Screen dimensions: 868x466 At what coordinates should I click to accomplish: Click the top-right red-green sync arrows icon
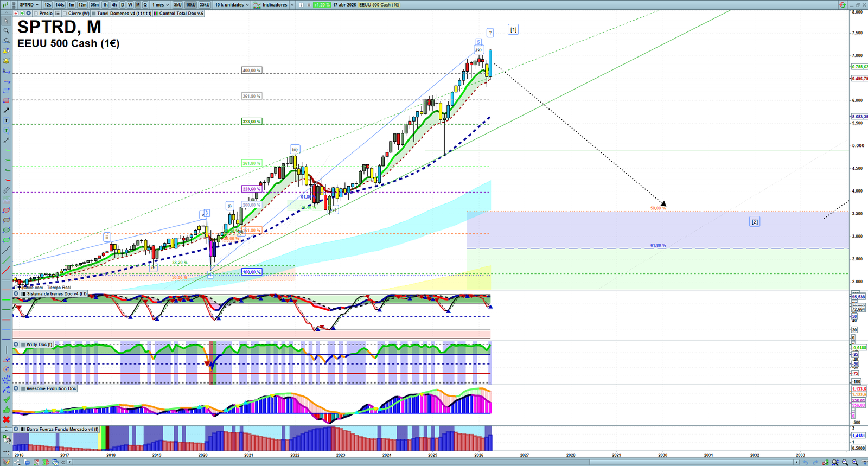point(842,5)
